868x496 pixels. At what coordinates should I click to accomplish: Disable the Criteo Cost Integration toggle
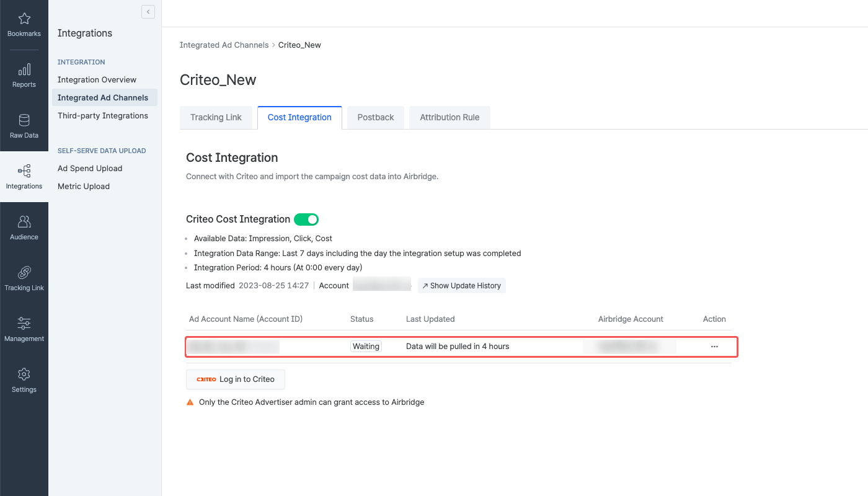click(306, 219)
